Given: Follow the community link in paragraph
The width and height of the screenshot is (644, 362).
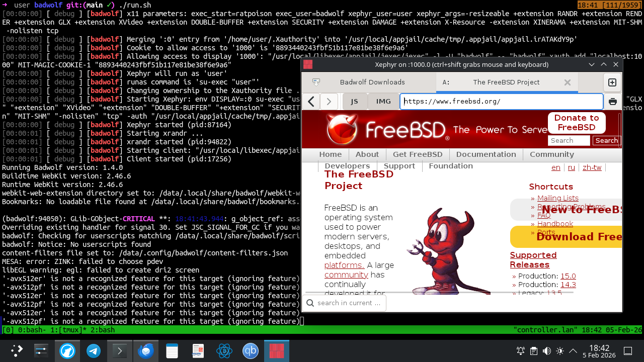Looking at the screenshot, I should pos(346,275).
